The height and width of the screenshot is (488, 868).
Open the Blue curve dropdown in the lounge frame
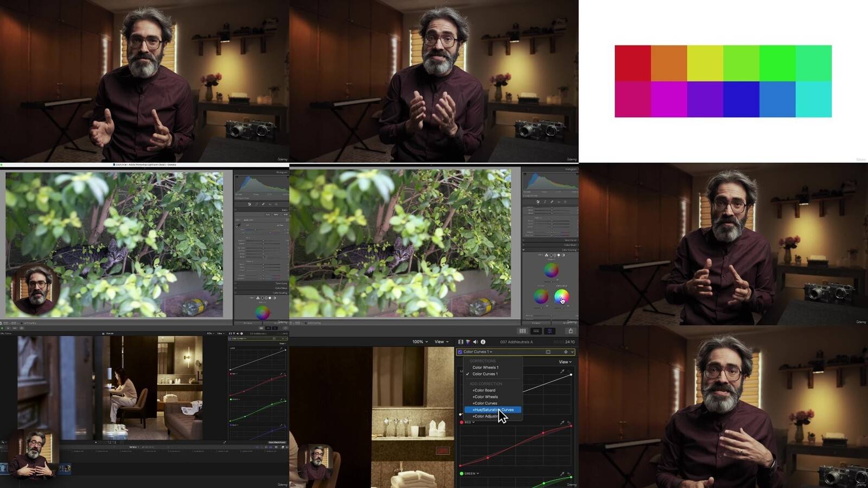234,424
